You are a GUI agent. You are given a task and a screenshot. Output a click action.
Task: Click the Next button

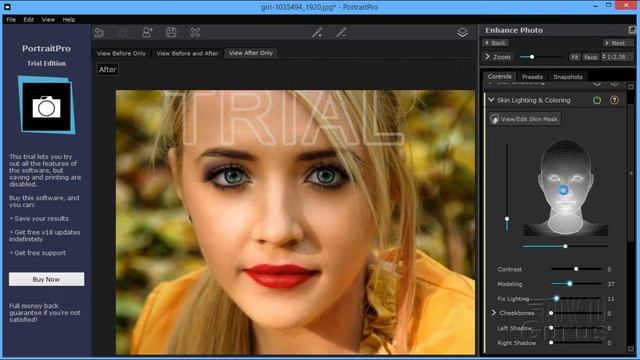point(618,43)
